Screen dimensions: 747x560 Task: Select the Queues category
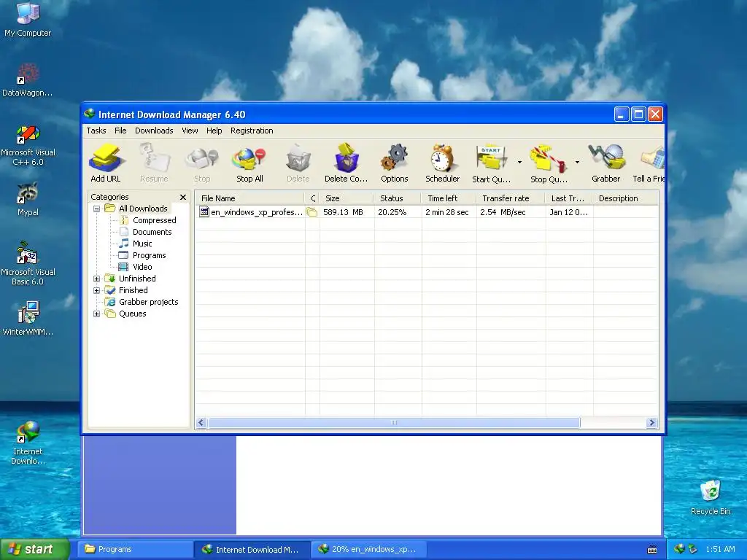[133, 314]
